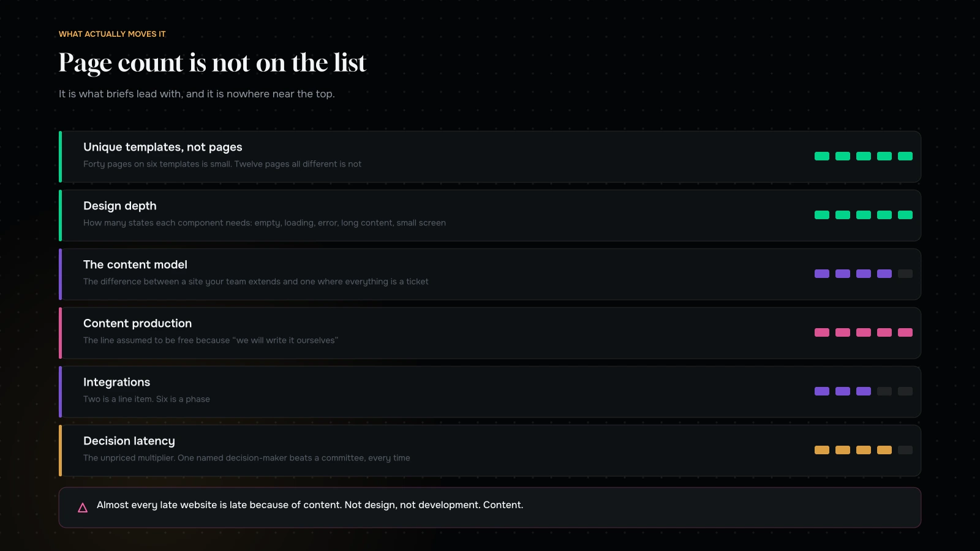
Task: Click the pink rating bar for Content production
Action: pos(864,332)
